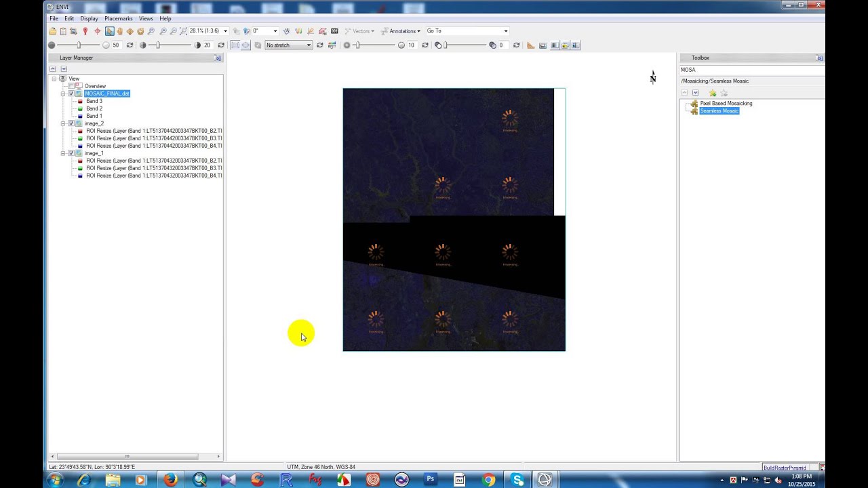Click the fixed Zoom Out magnifier
This screenshot has height=488, width=868.
tap(173, 31)
